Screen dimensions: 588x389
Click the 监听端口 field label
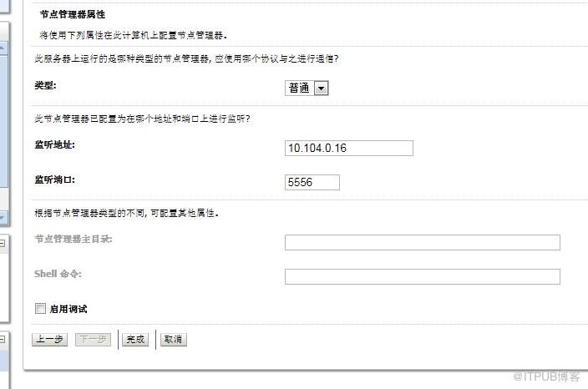coord(54,179)
